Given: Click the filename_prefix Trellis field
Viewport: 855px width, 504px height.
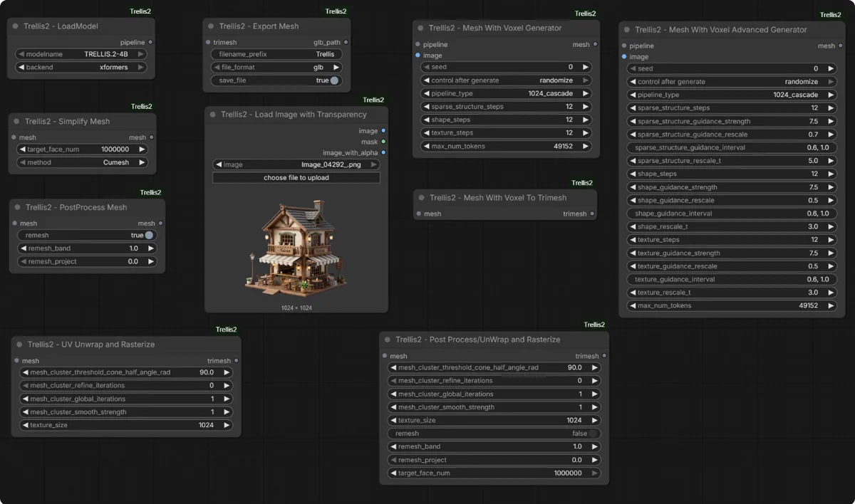Looking at the screenshot, I should (276, 54).
